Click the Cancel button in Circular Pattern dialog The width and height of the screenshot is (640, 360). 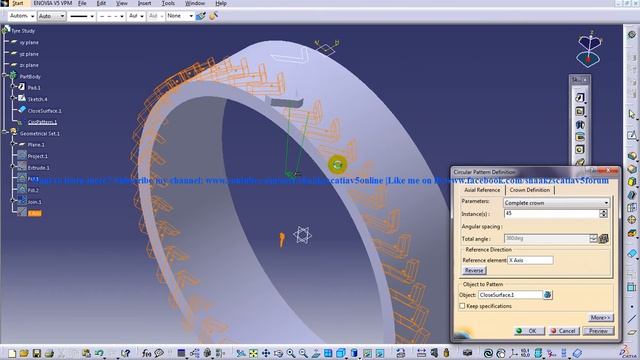[x=563, y=331]
